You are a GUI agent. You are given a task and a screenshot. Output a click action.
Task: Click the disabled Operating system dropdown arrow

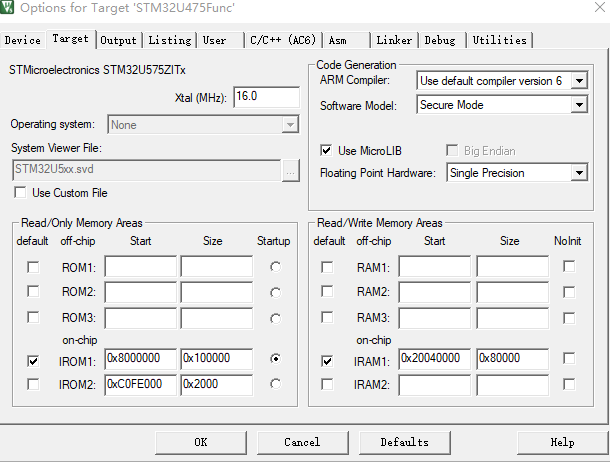pyautogui.click(x=290, y=125)
